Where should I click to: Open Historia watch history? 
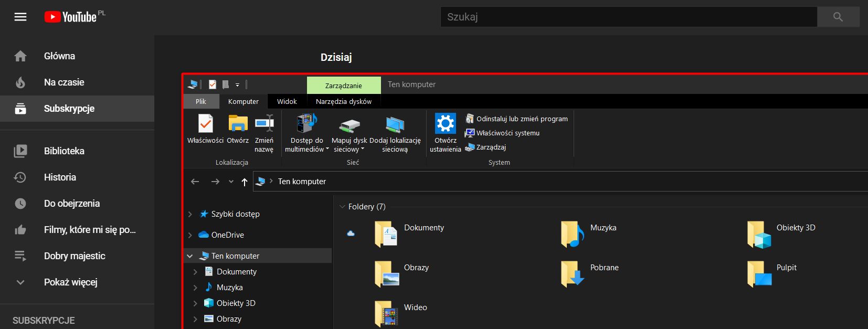(x=77, y=177)
